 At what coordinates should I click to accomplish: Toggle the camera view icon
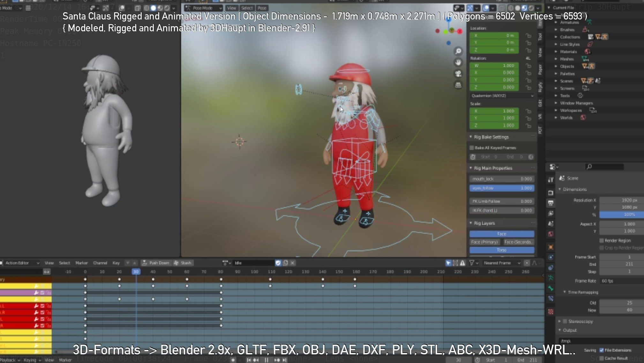tap(458, 74)
